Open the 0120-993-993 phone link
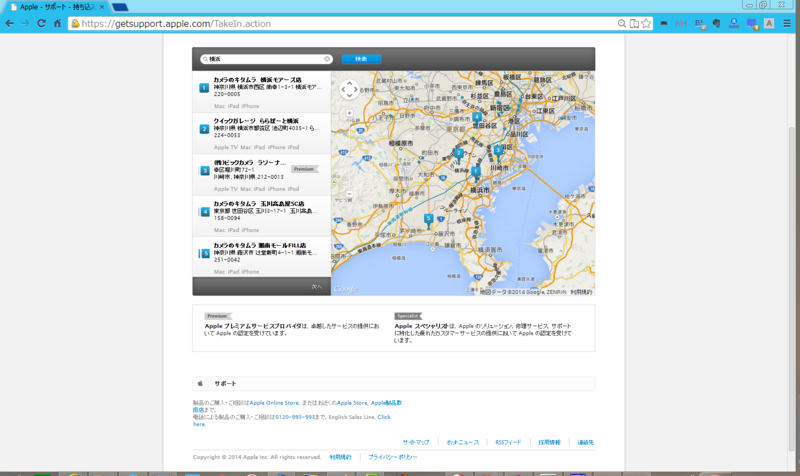The width and height of the screenshot is (800, 476). (x=295, y=417)
